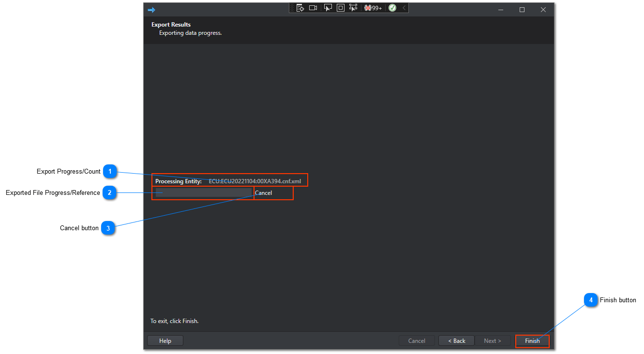Click the export progress bar
Image resolution: width=644 pixels, height=354 pixels.
[x=203, y=192]
